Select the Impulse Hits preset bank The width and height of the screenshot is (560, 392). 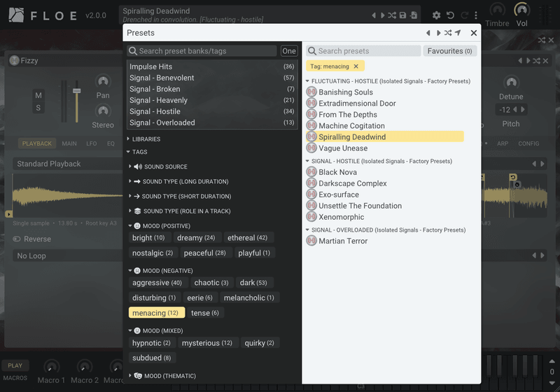tap(212, 66)
